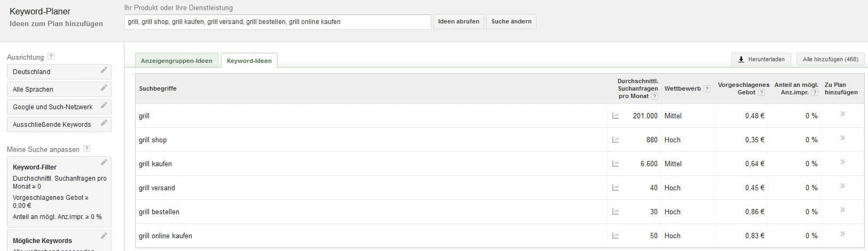Viewport: 868px width, 251px height.
Task: Add 'grill shop' to plan via arrow icon
Action: click(x=842, y=138)
